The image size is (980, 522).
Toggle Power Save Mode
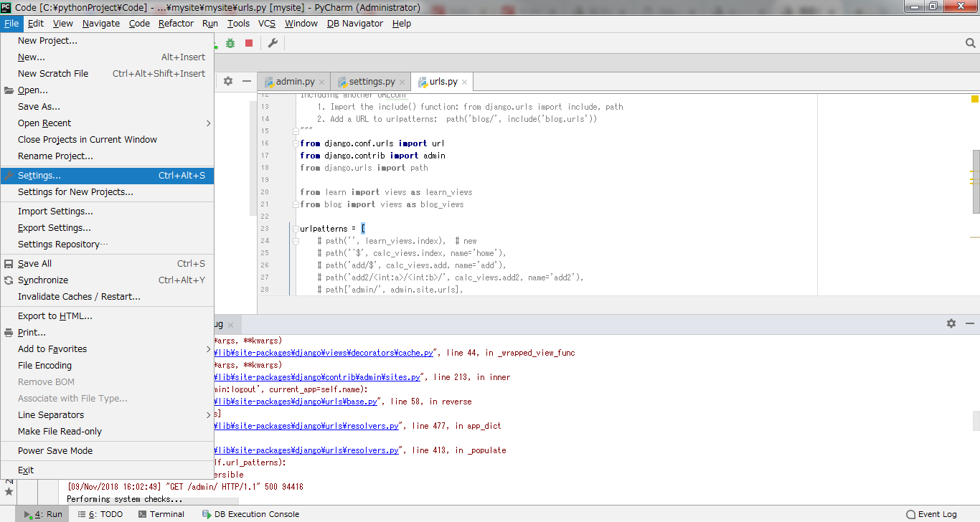click(x=107, y=451)
